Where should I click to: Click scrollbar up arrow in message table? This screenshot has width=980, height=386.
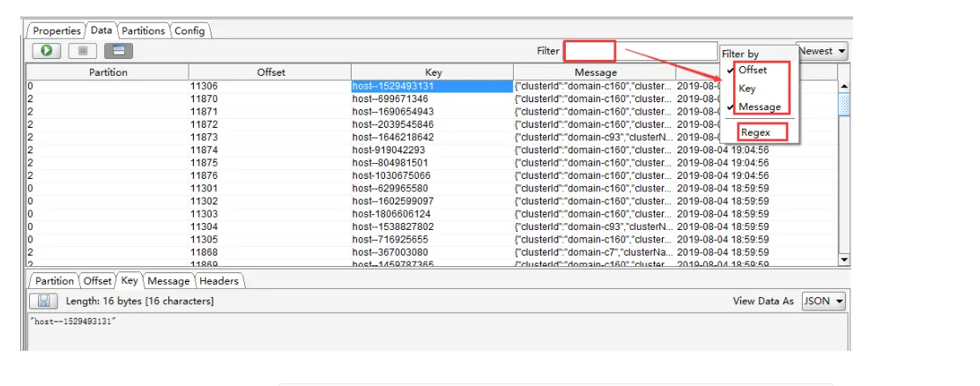pyautogui.click(x=843, y=87)
